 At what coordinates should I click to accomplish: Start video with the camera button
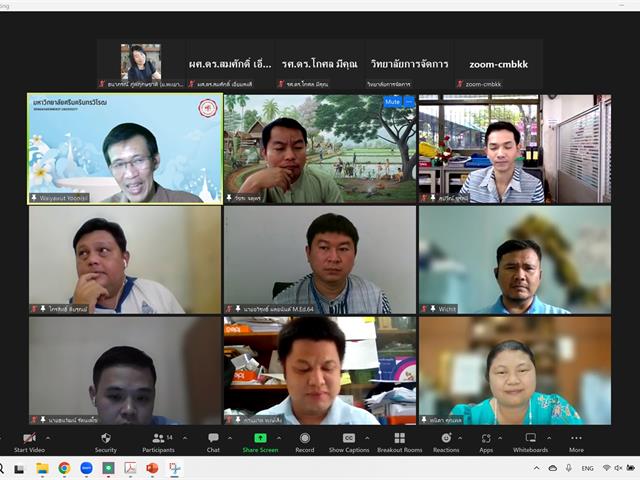[x=29, y=442]
